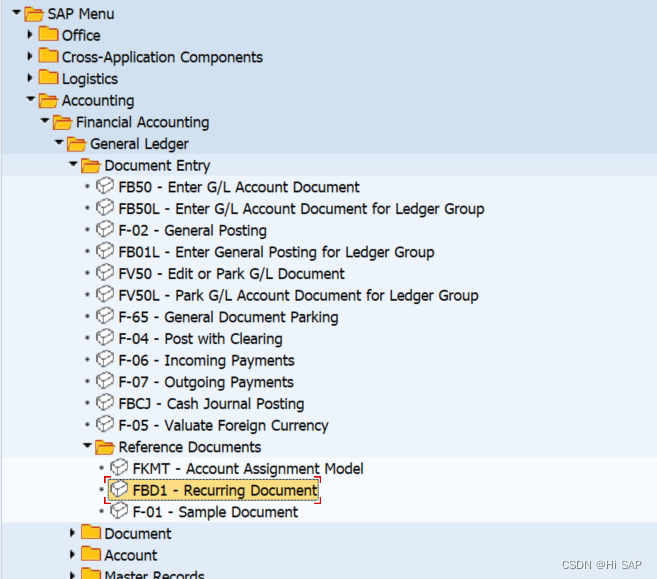
Task: Click the SAP Menu open folder icon
Action: tap(34, 14)
